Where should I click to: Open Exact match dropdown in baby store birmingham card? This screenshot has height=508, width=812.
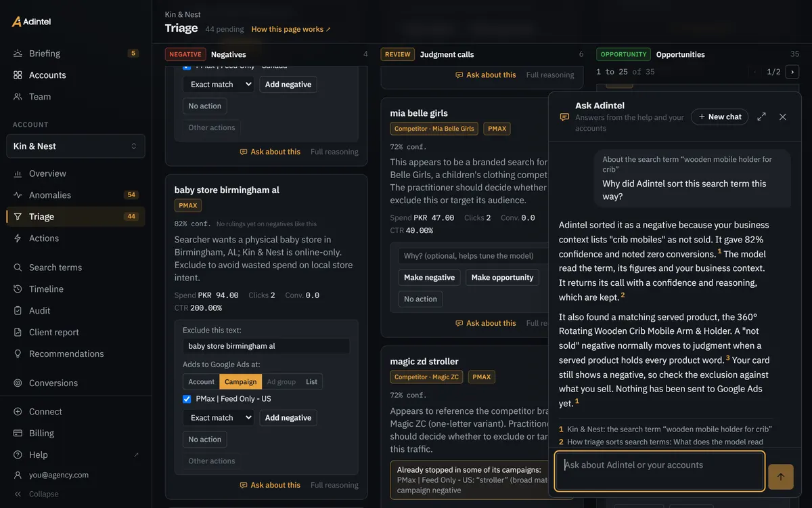click(218, 418)
